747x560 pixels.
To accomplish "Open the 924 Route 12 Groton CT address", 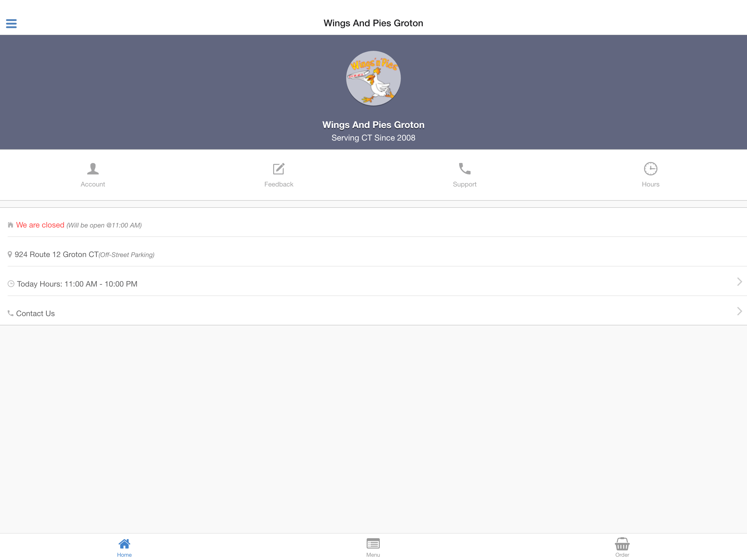I will click(56, 254).
